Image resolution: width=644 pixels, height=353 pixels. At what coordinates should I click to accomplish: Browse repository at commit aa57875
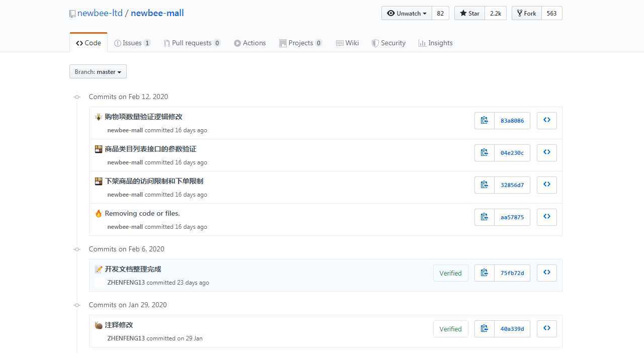pos(547,217)
